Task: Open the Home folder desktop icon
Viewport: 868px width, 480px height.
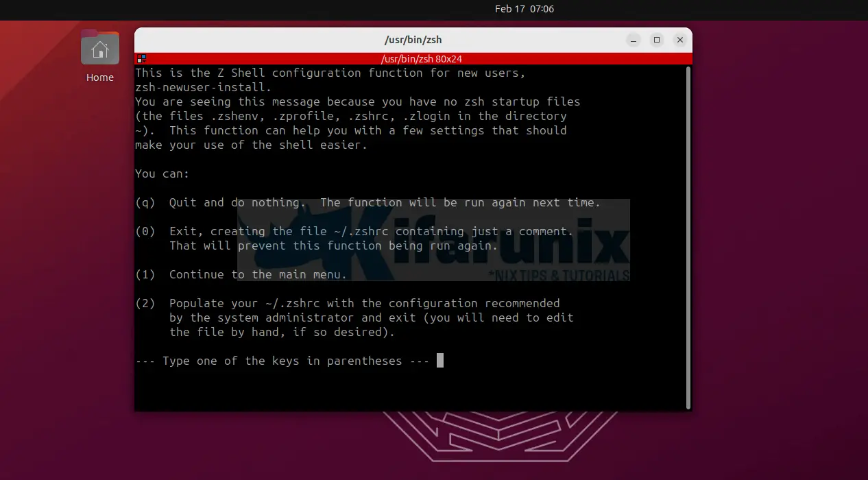Action: [x=100, y=49]
